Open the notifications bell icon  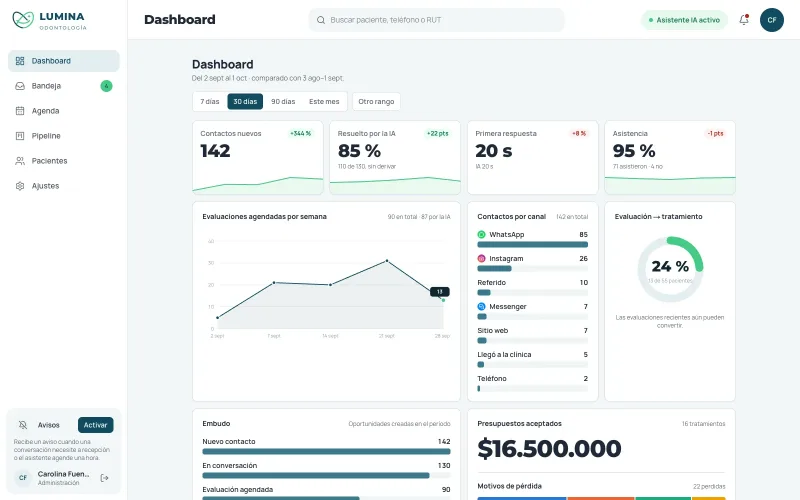click(744, 20)
